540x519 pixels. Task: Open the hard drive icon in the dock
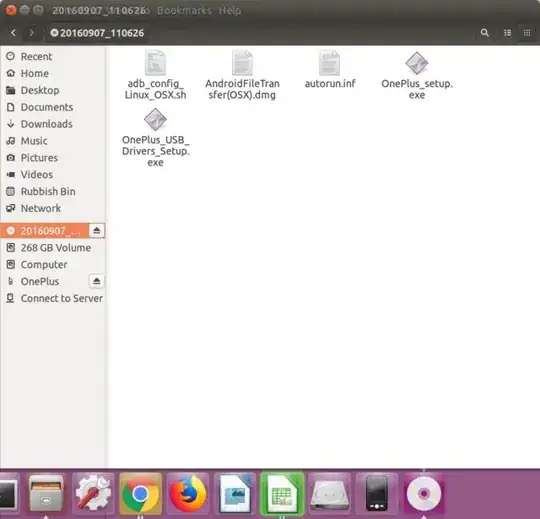tap(329, 493)
